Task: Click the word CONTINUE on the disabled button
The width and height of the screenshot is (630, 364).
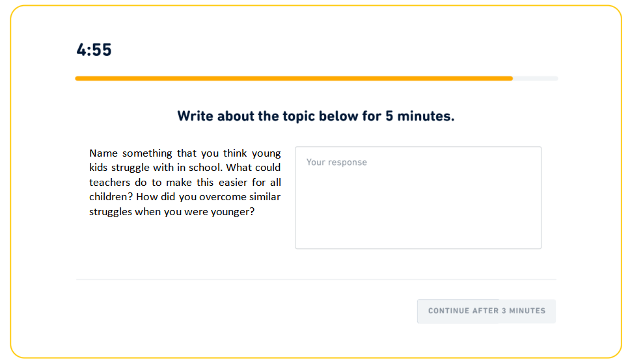Action: [449, 311]
